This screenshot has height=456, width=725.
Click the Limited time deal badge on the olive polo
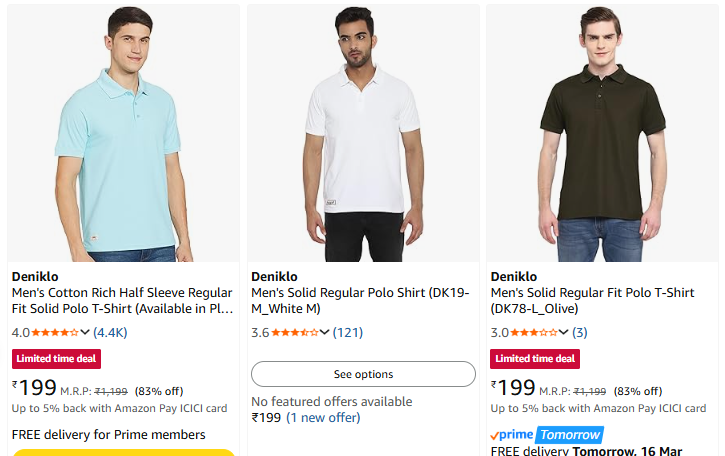tap(535, 359)
